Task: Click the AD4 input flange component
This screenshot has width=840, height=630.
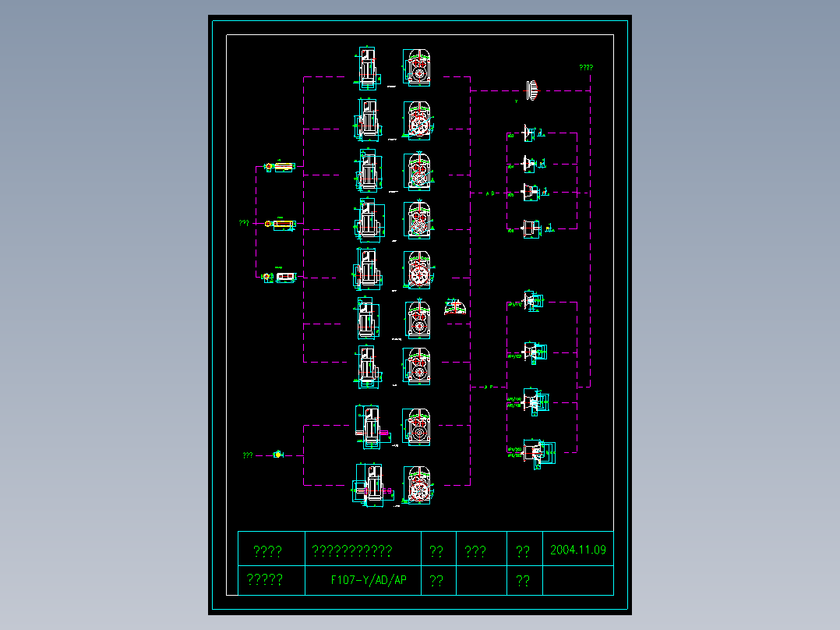Action: 530,164
